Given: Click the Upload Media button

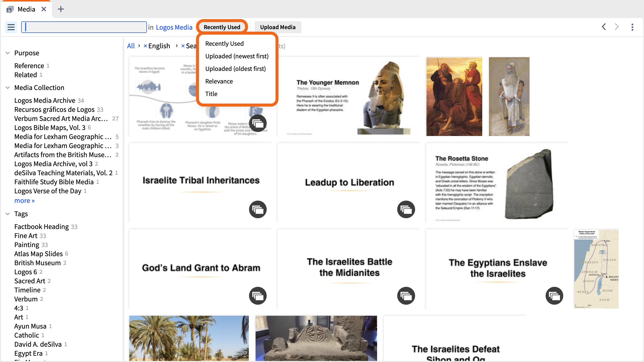Looking at the screenshot, I should click(278, 27).
